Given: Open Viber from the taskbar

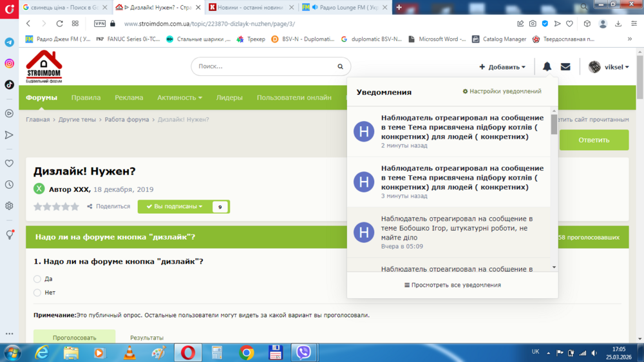Looking at the screenshot, I should pyautogui.click(x=303, y=352).
